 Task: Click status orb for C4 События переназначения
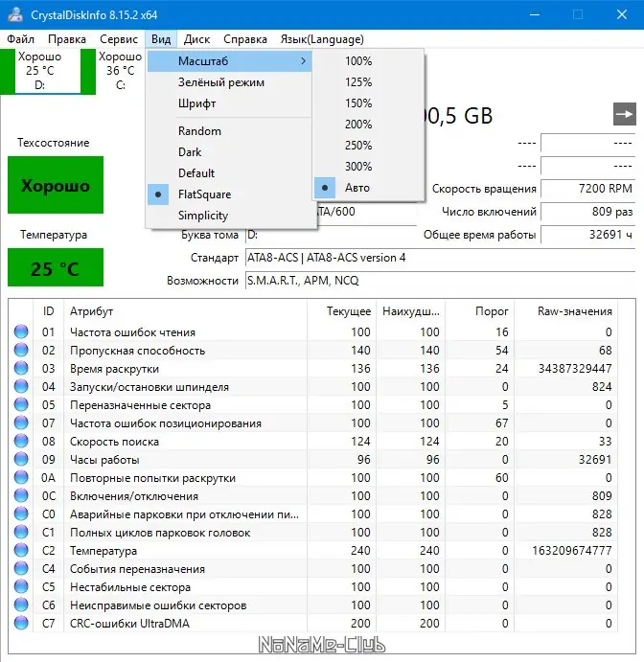pyautogui.click(x=21, y=569)
